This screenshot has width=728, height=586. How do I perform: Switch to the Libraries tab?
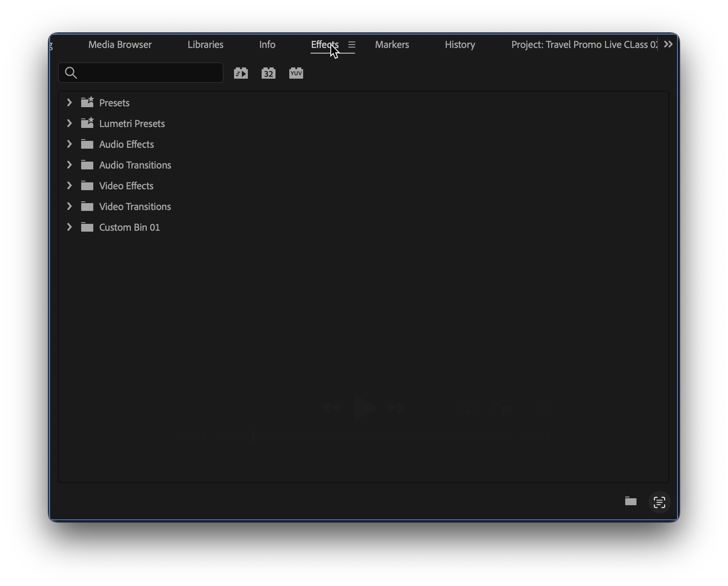click(206, 45)
